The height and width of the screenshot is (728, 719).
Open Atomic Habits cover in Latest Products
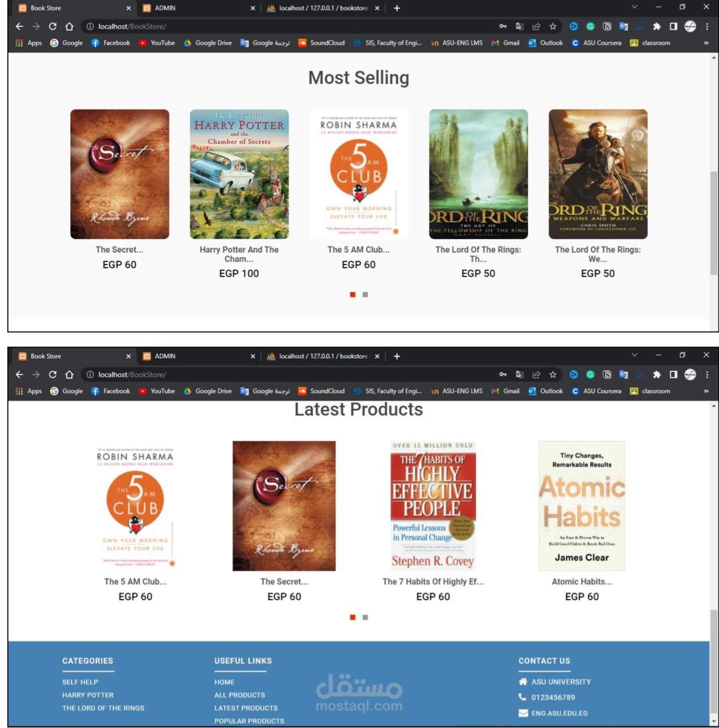(582, 506)
